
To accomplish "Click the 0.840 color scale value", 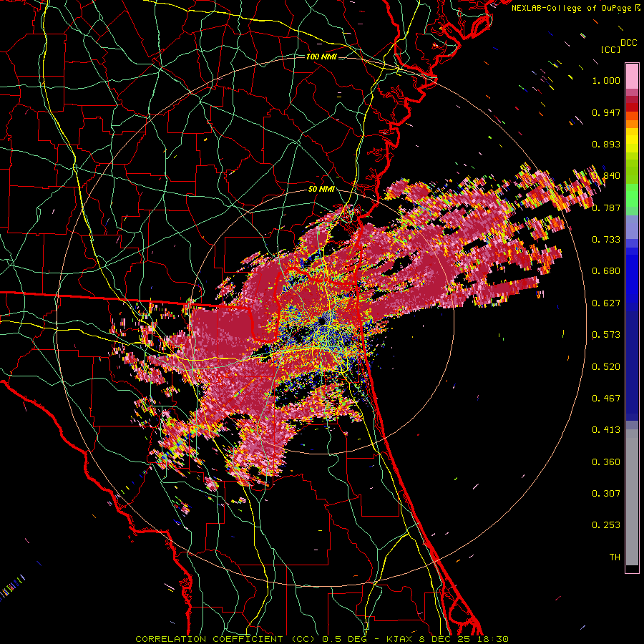I will [x=606, y=176].
